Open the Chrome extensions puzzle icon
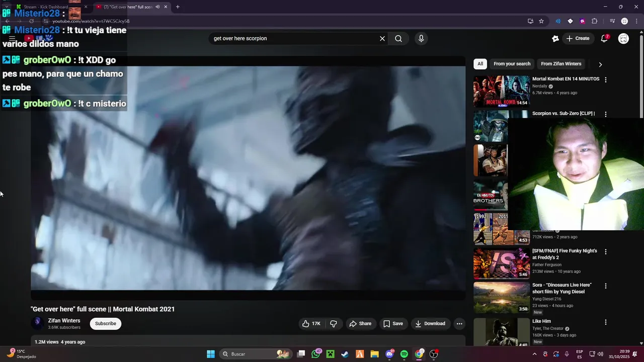Viewport: 644px width, 362px height. click(x=594, y=21)
